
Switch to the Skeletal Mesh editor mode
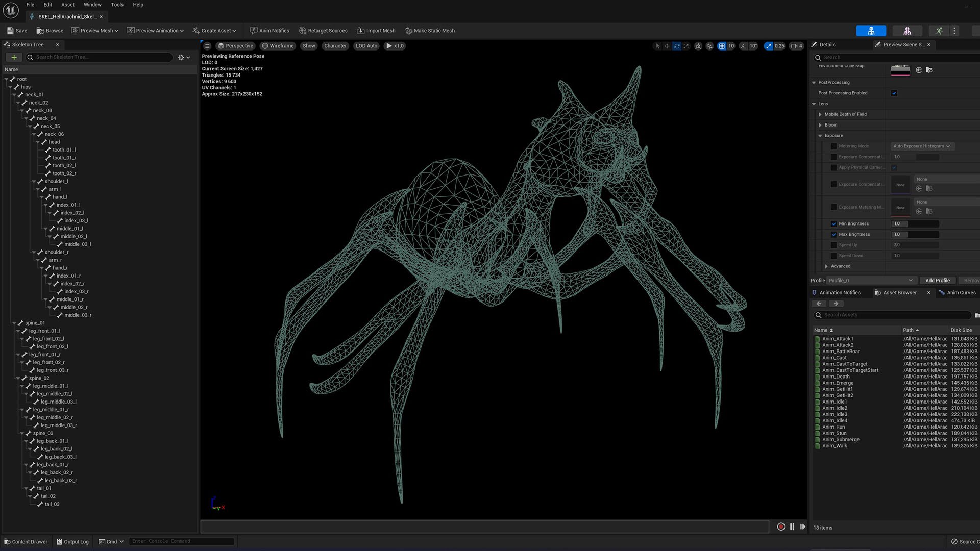[907, 31]
